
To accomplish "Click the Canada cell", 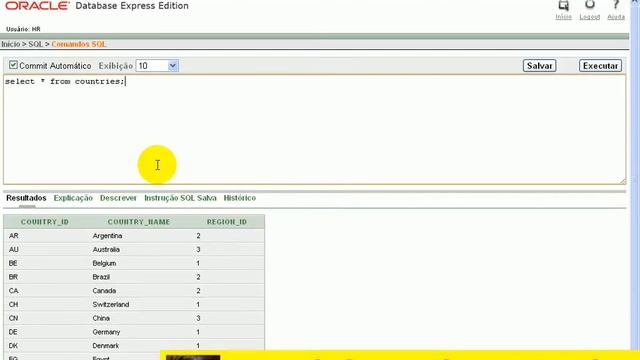I will pos(104,291).
